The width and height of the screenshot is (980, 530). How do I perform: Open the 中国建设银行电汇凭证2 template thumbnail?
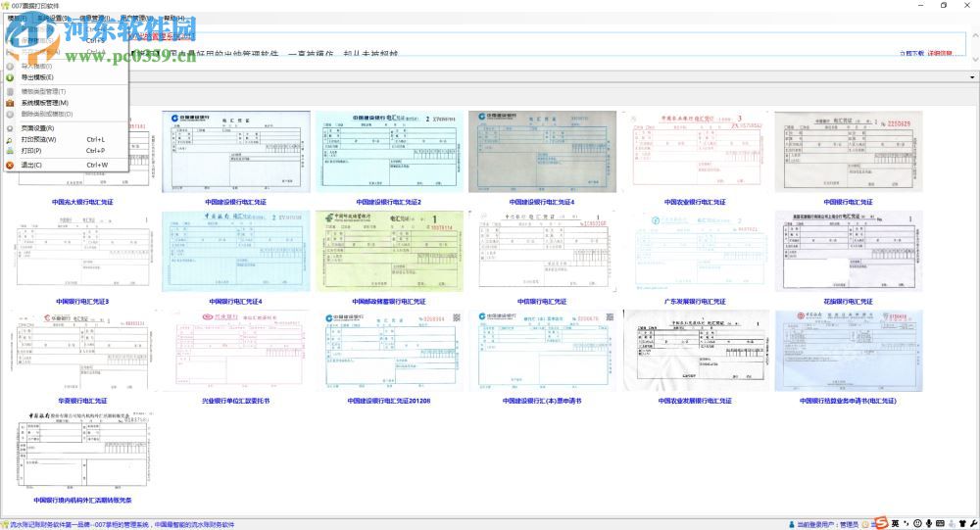[x=389, y=152]
